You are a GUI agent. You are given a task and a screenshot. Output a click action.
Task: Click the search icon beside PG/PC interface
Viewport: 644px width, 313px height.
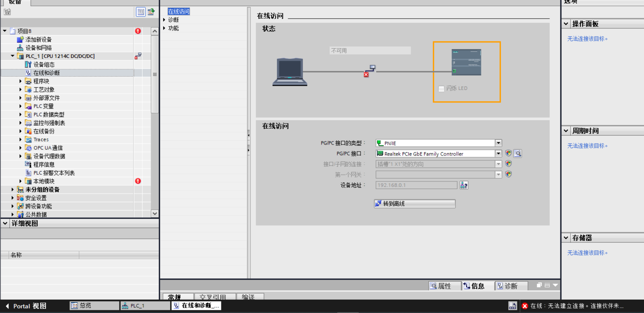[518, 153]
